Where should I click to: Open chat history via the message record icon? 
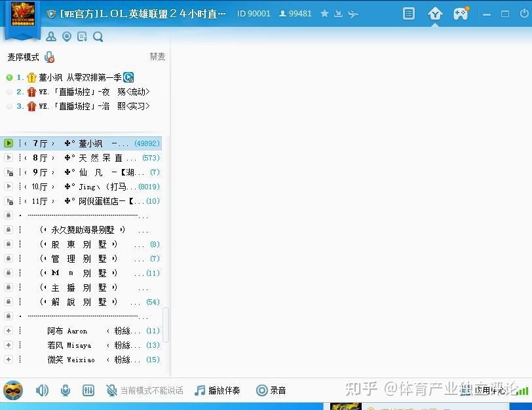click(82, 37)
